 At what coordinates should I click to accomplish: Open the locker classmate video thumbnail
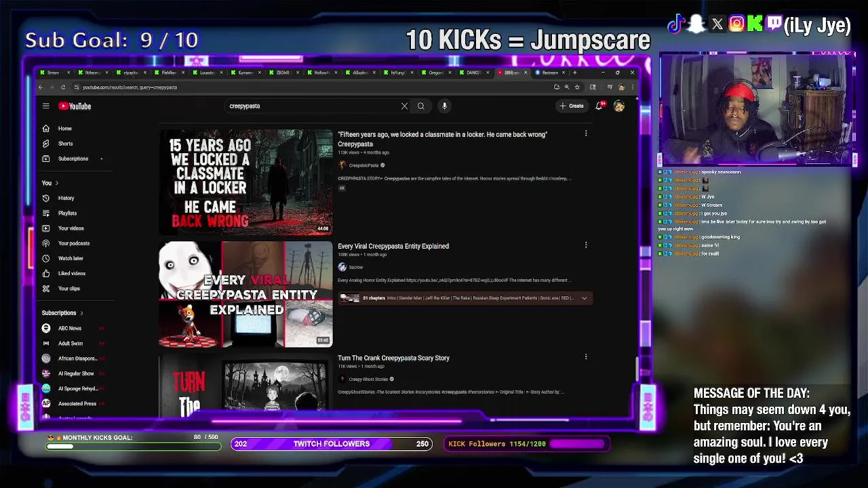[x=245, y=182]
